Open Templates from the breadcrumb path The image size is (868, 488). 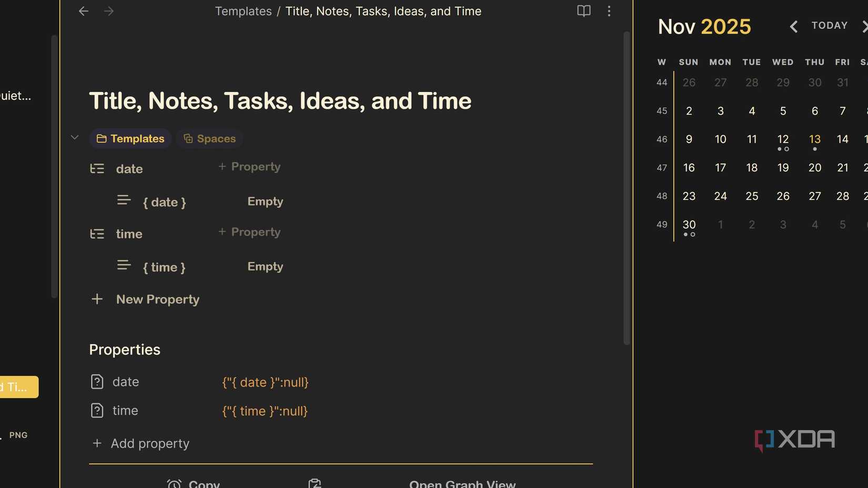coord(243,11)
